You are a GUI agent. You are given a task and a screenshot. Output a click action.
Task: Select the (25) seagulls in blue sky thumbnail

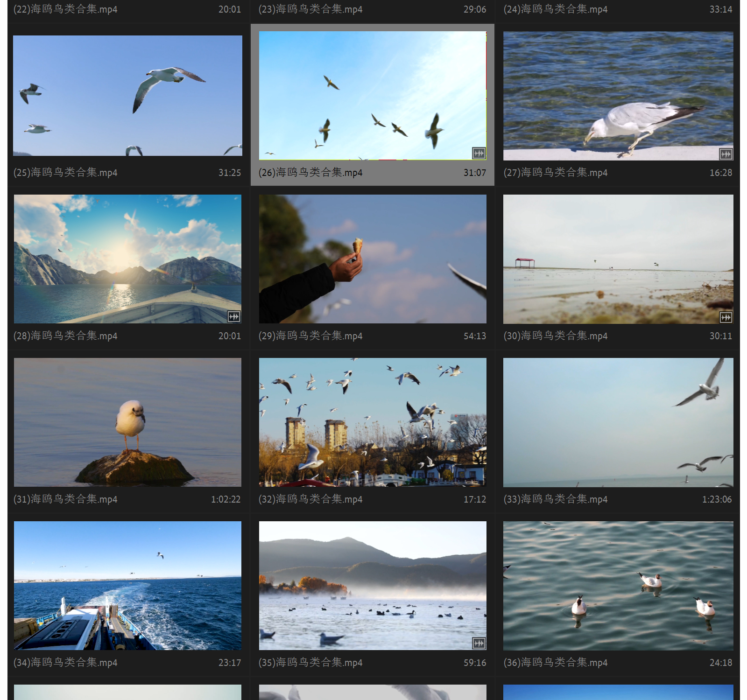point(127,96)
